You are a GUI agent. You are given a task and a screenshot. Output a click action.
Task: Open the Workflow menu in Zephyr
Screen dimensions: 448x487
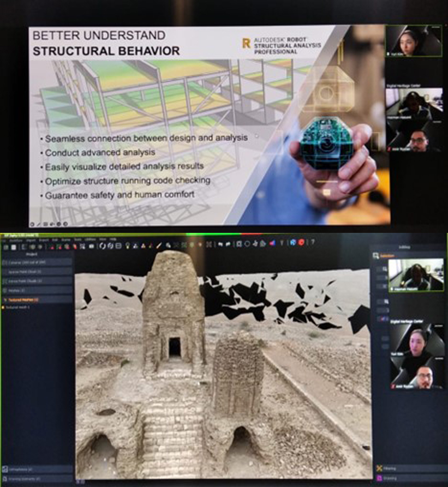(15, 240)
